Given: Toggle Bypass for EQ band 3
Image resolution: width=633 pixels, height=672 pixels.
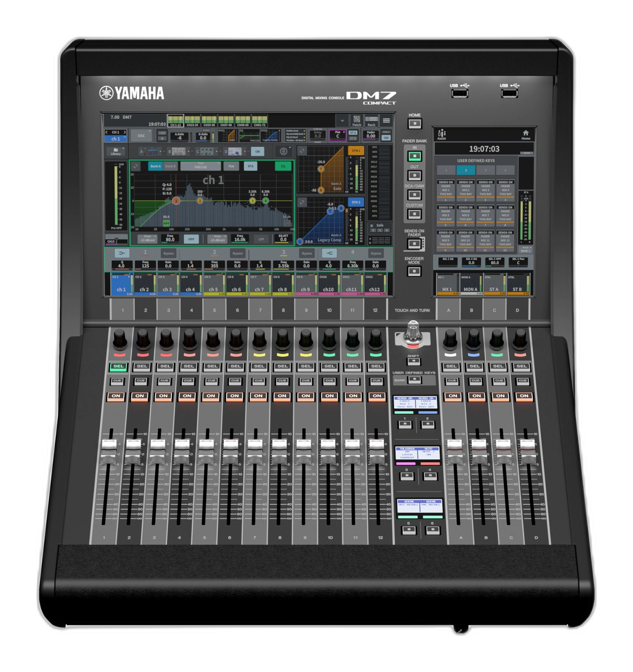Looking at the screenshot, I should (307, 253).
